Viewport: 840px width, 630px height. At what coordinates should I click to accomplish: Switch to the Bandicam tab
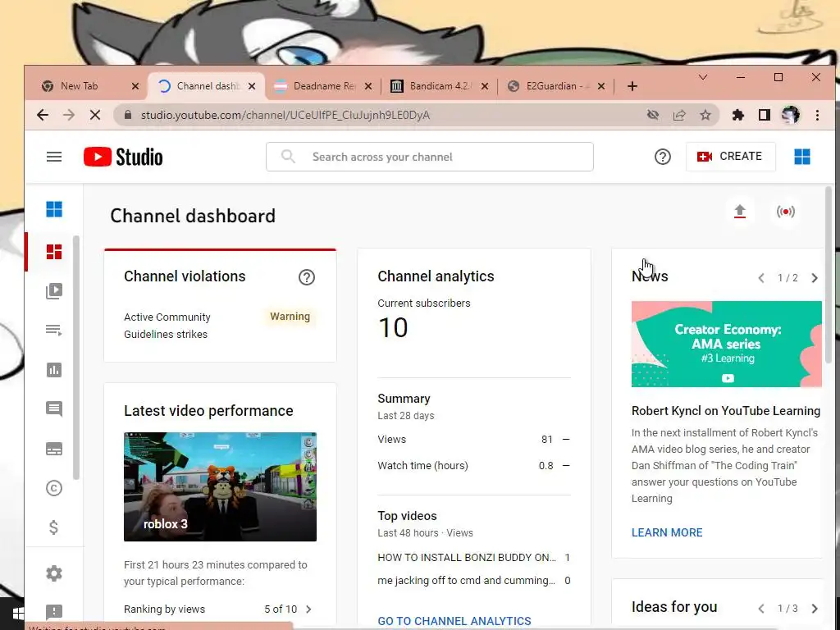(441, 85)
